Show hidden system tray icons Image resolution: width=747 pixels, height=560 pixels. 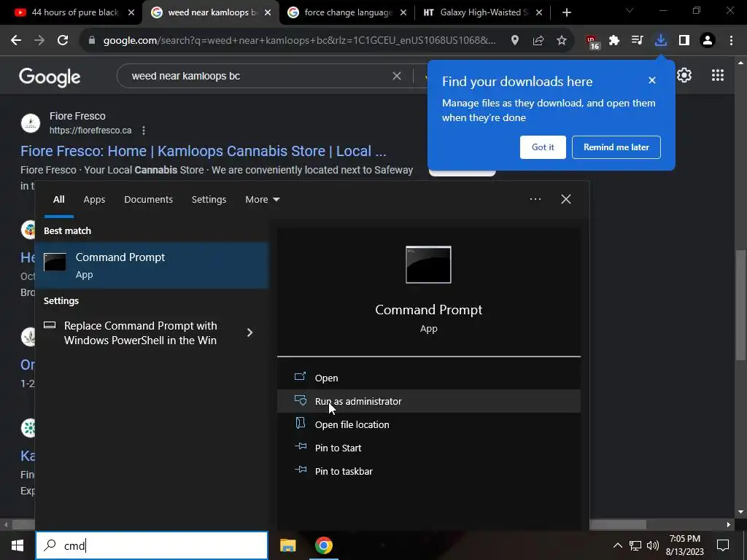pyautogui.click(x=617, y=545)
